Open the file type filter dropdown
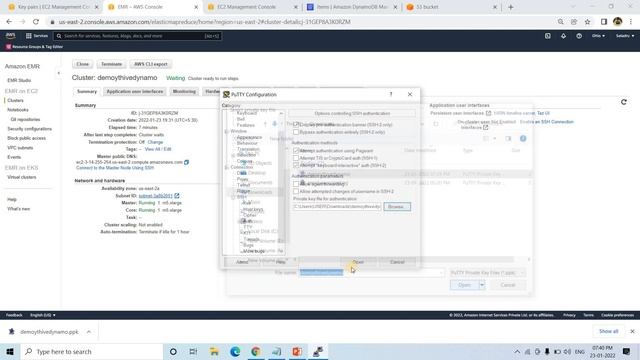The width and height of the screenshot is (640, 360). click(x=487, y=273)
